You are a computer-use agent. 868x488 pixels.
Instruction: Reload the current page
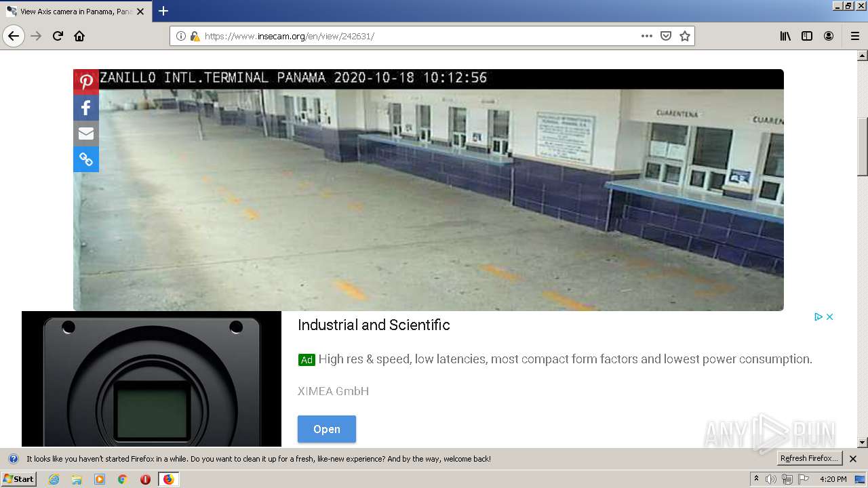point(58,36)
